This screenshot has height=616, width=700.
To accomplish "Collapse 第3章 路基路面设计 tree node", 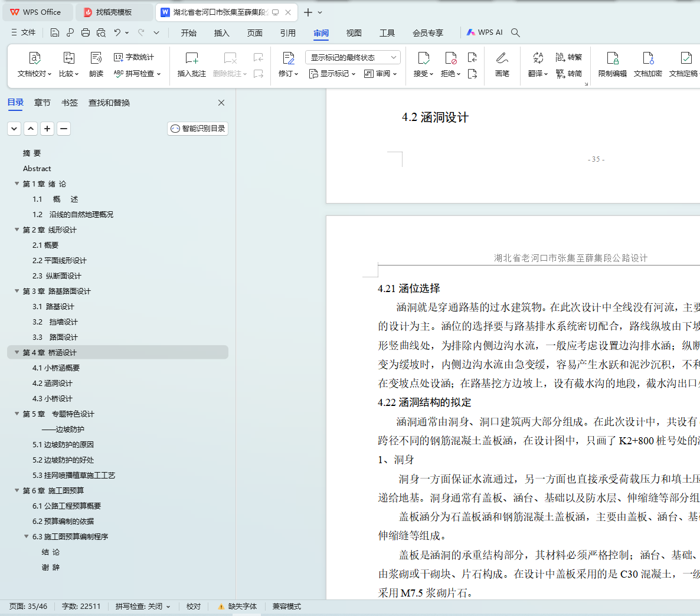I will [x=17, y=290].
